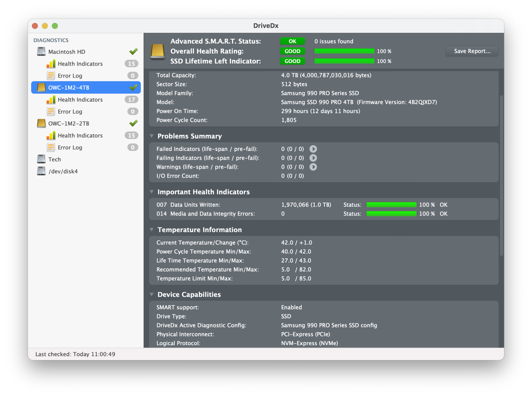Click the Tech drive icon

(x=41, y=159)
